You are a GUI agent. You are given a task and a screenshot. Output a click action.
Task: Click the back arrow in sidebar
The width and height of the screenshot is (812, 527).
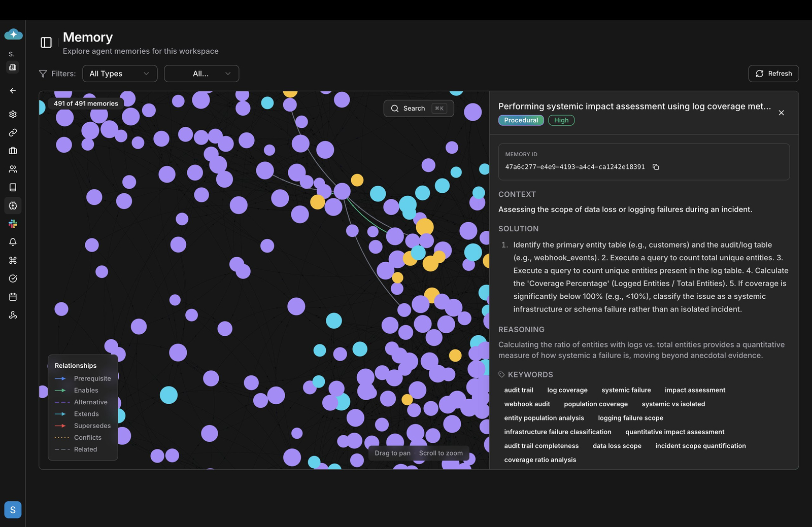point(13,91)
